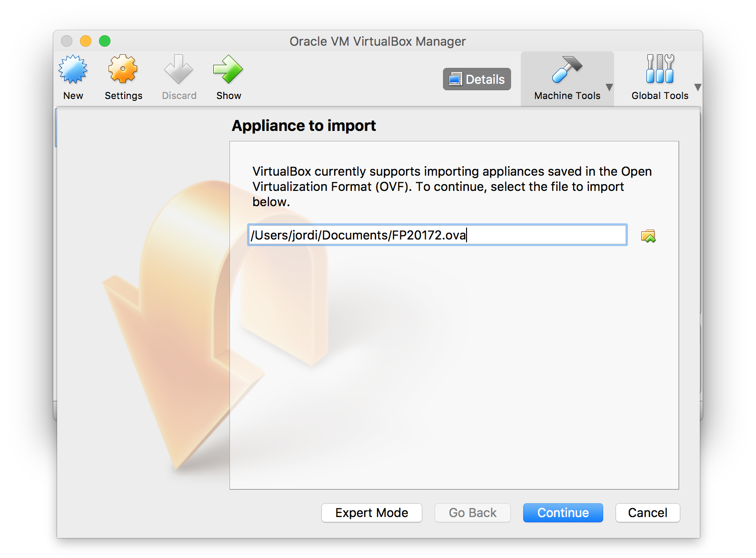
Task: Expand the Global Tools dropdown arrow
Action: tap(697, 87)
